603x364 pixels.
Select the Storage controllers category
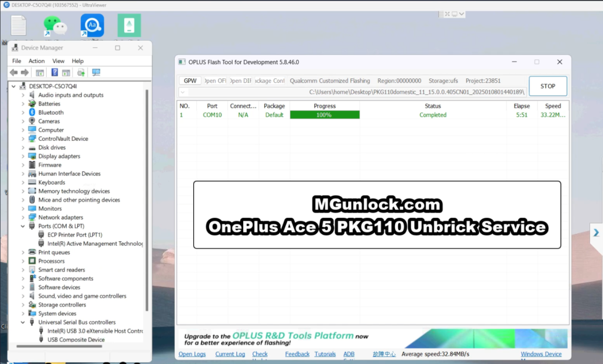point(62,305)
